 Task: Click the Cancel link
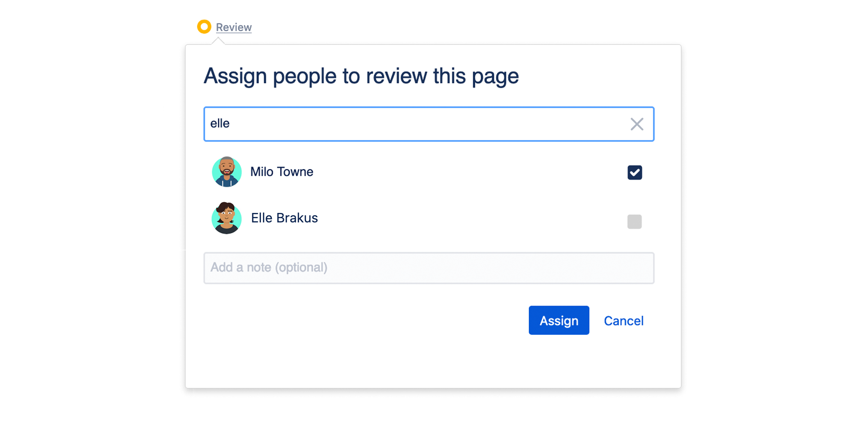pyautogui.click(x=623, y=321)
